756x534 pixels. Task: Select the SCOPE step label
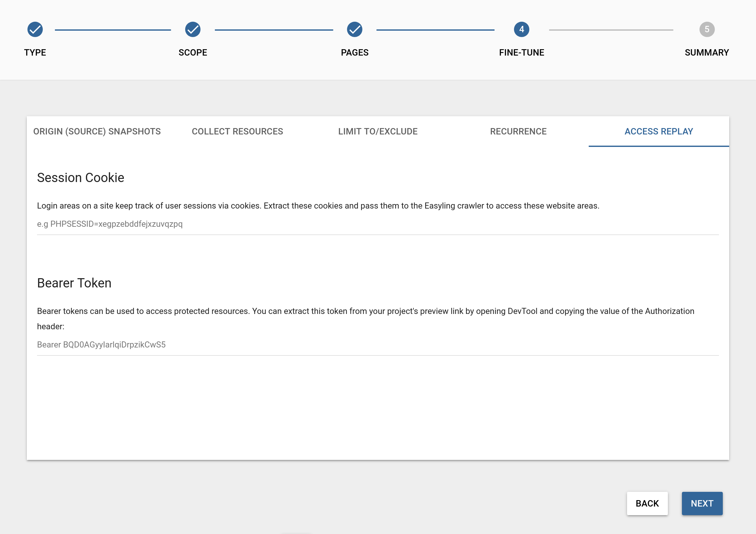[193, 52]
